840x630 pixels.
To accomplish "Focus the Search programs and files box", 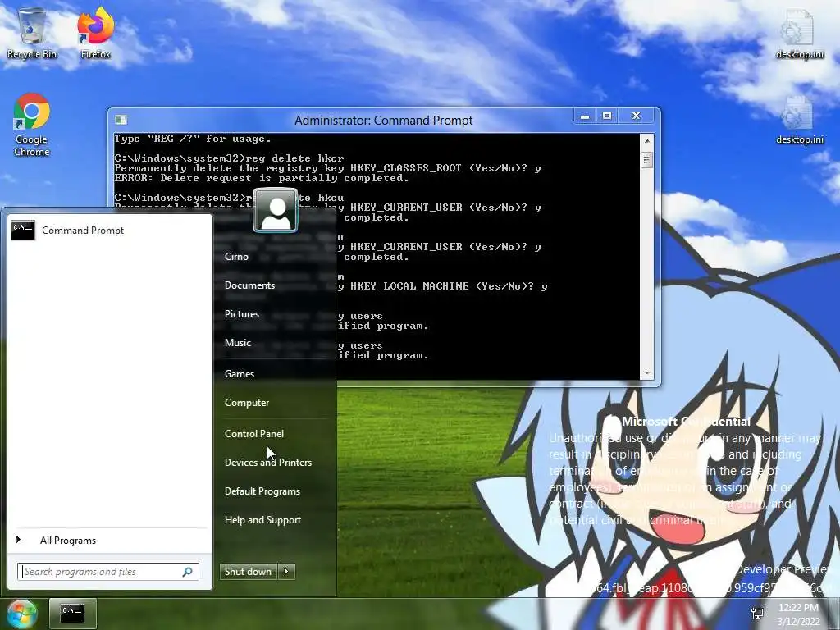I will point(107,572).
